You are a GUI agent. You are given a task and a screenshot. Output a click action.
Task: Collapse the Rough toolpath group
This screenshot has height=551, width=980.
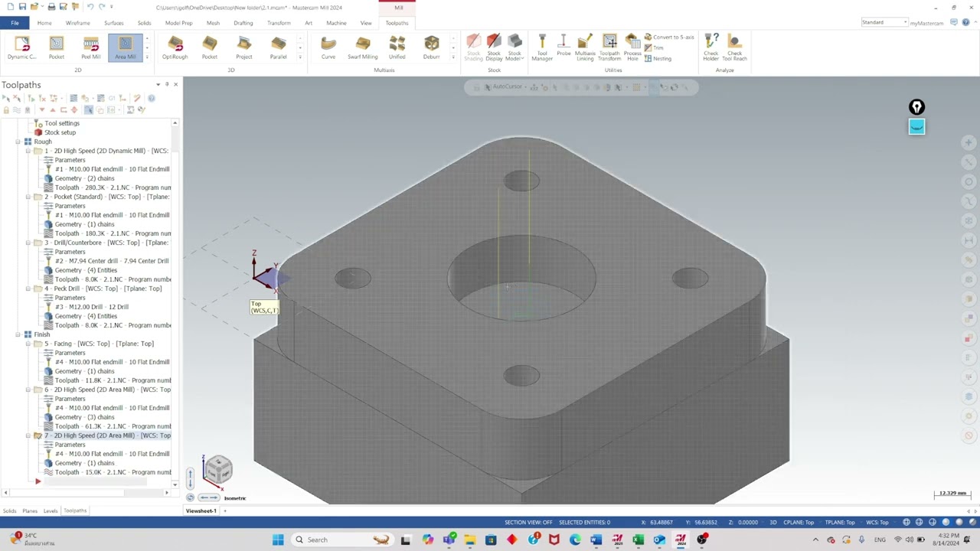click(18, 142)
